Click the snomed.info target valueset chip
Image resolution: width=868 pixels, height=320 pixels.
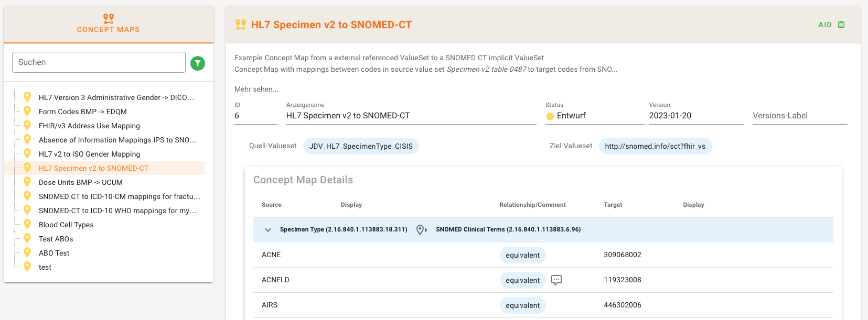point(655,146)
